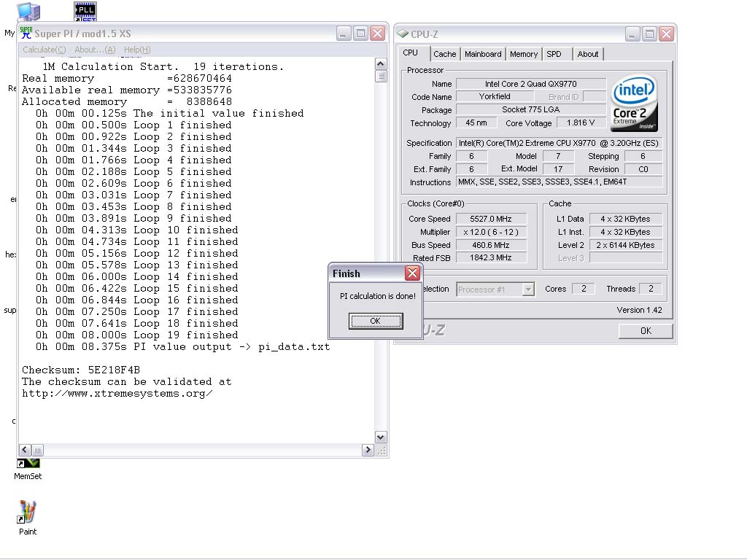Click the L1 Data cache value

point(625,219)
